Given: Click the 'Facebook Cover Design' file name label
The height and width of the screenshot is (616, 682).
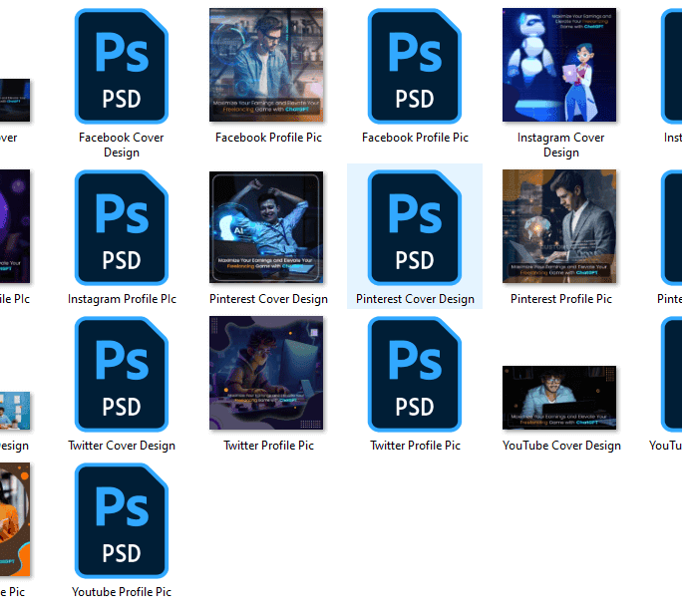Looking at the screenshot, I should tap(122, 145).
